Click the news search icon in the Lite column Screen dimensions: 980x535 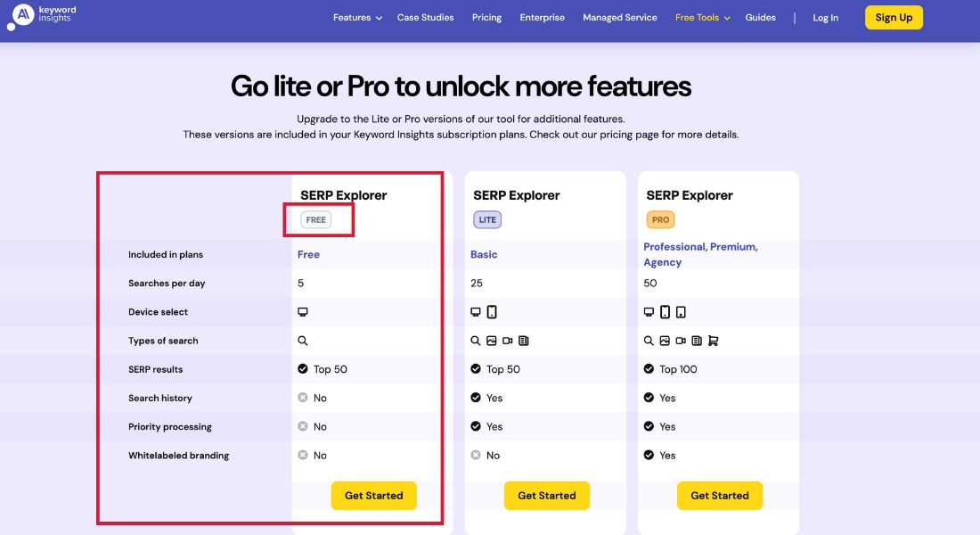[x=524, y=341]
